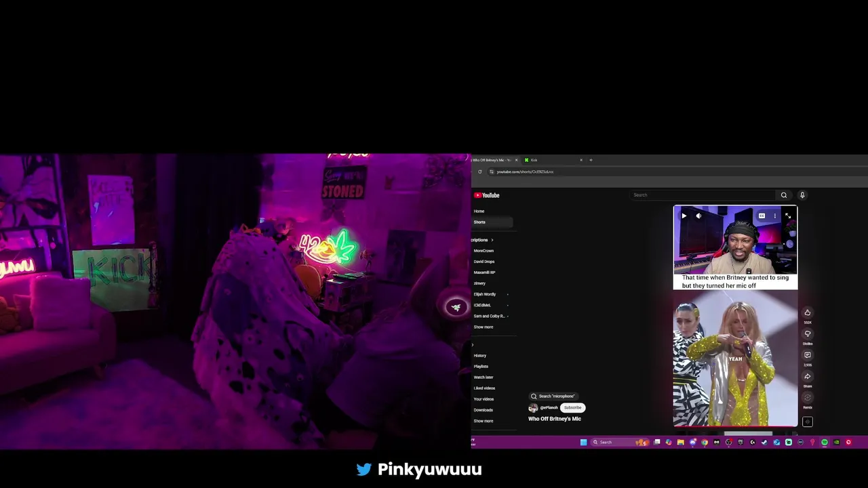Go to Home in YouTube sidebar
The width and height of the screenshot is (868, 488).
[x=479, y=211]
